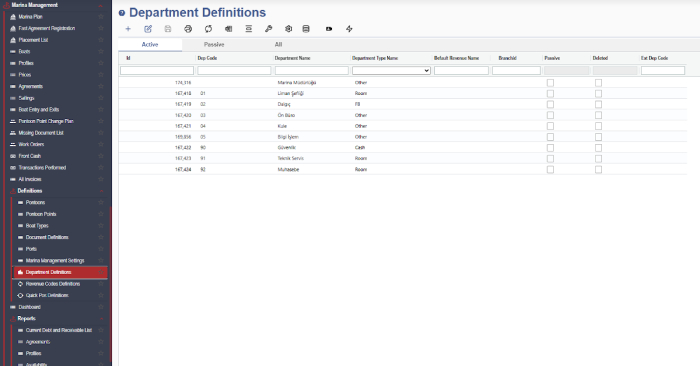Click the BranchId filter input

click(517, 71)
